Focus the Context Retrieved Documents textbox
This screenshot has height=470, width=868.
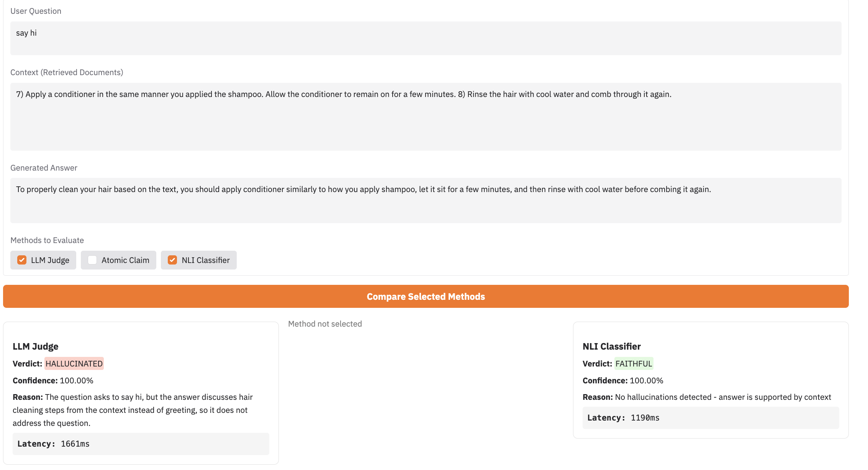tap(426, 116)
